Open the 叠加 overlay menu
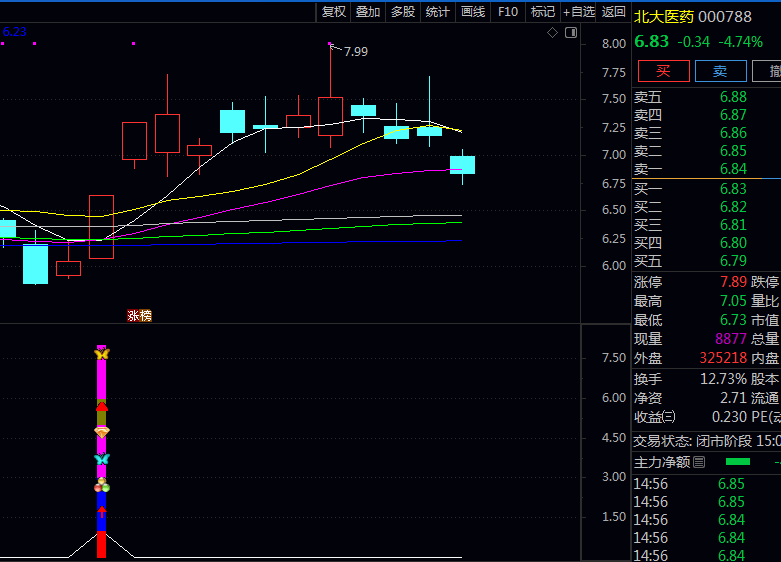The height and width of the screenshot is (562, 781). point(368,12)
